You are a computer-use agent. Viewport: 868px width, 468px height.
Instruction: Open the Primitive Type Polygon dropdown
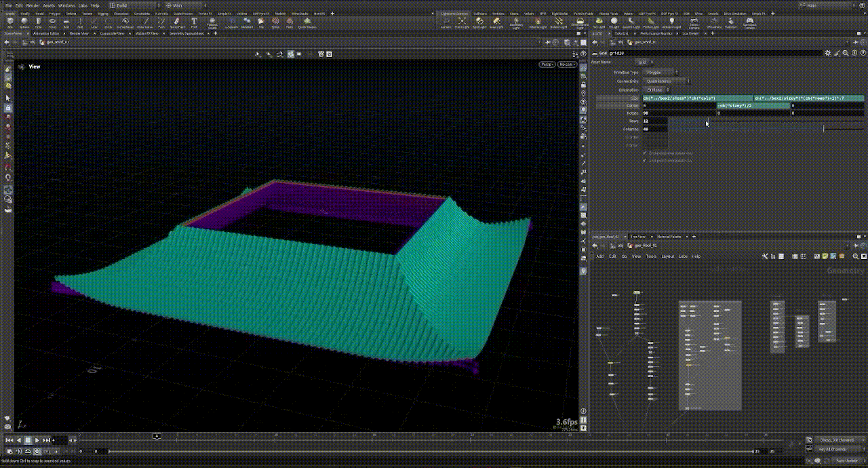pyautogui.click(x=660, y=72)
